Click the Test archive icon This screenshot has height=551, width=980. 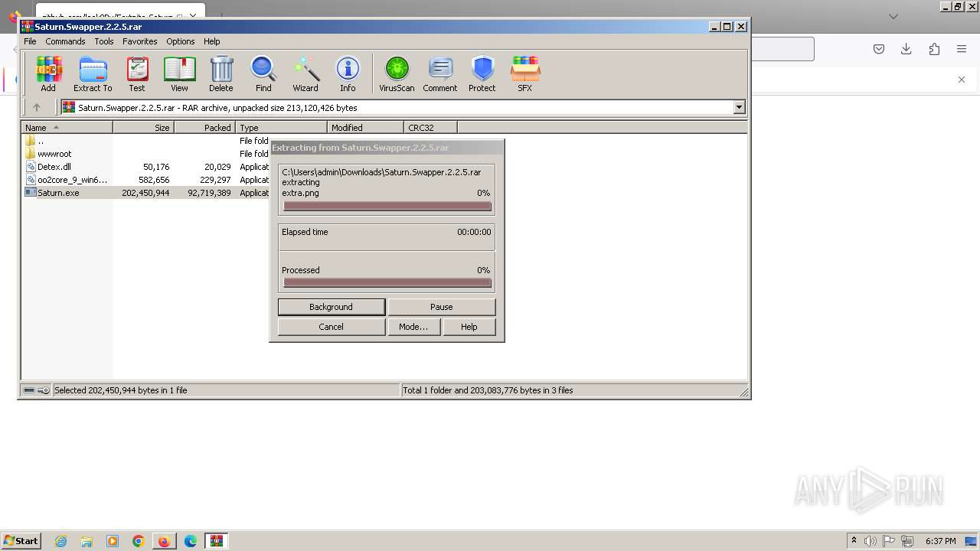pyautogui.click(x=137, y=74)
